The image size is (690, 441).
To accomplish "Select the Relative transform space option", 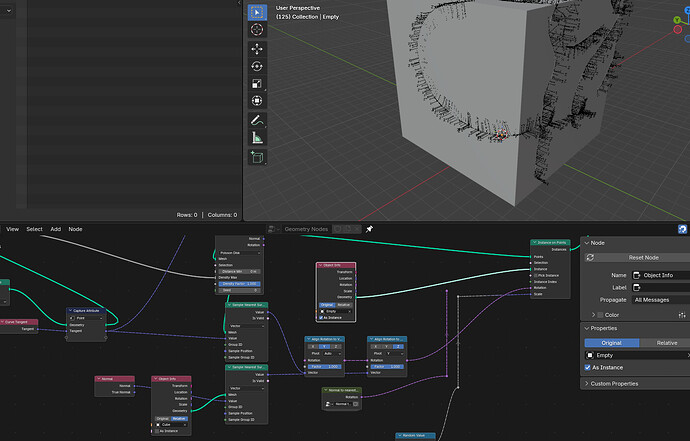I will (666, 343).
